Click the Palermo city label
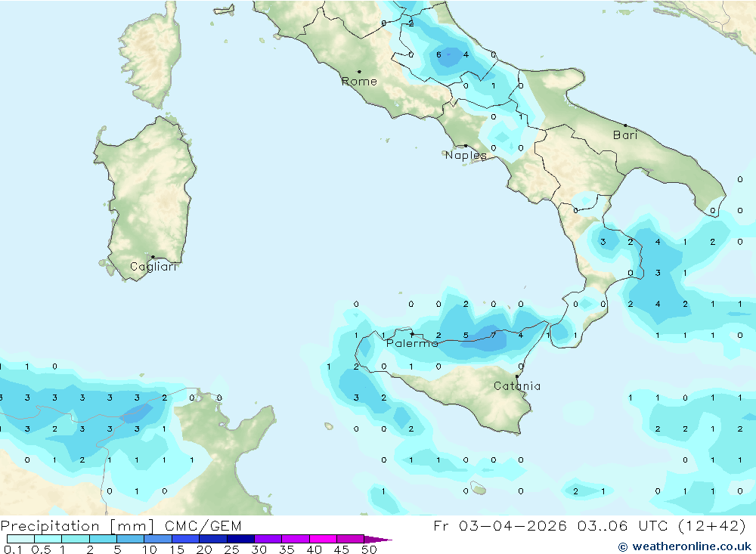This screenshot has width=756, height=554. tap(412, 343)
